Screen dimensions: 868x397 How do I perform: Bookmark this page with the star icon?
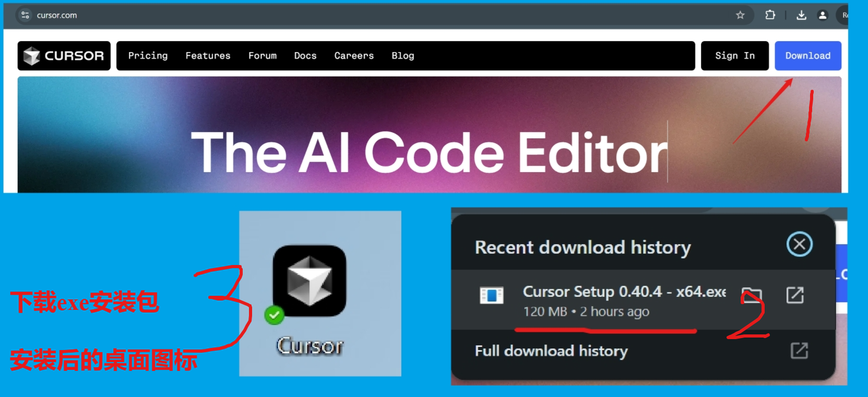click(740, 15)
